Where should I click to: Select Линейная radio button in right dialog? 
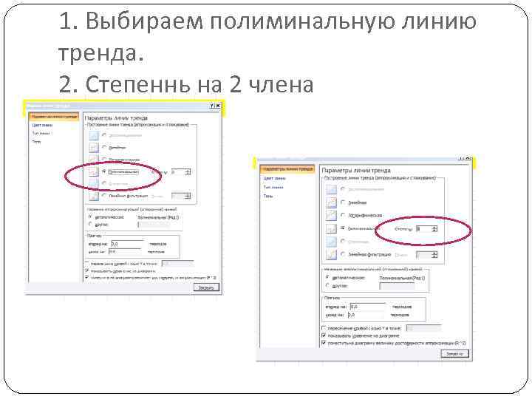click(x=343, y=202)
